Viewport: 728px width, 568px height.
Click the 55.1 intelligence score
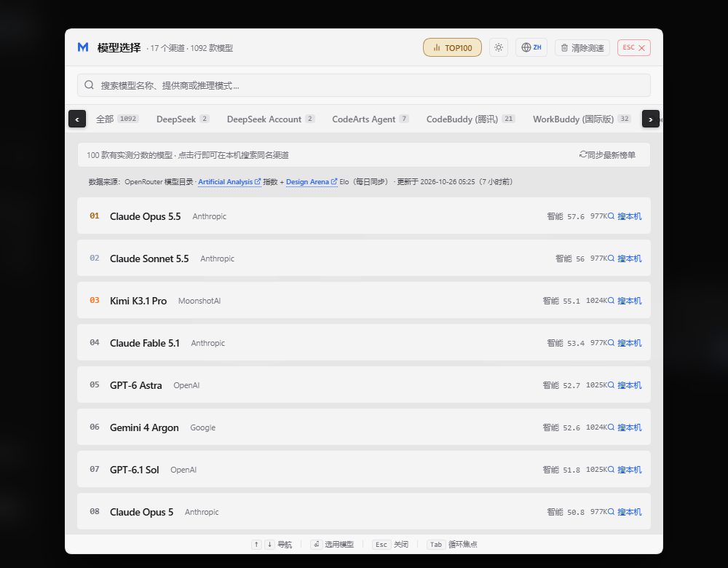coord(571,301)
